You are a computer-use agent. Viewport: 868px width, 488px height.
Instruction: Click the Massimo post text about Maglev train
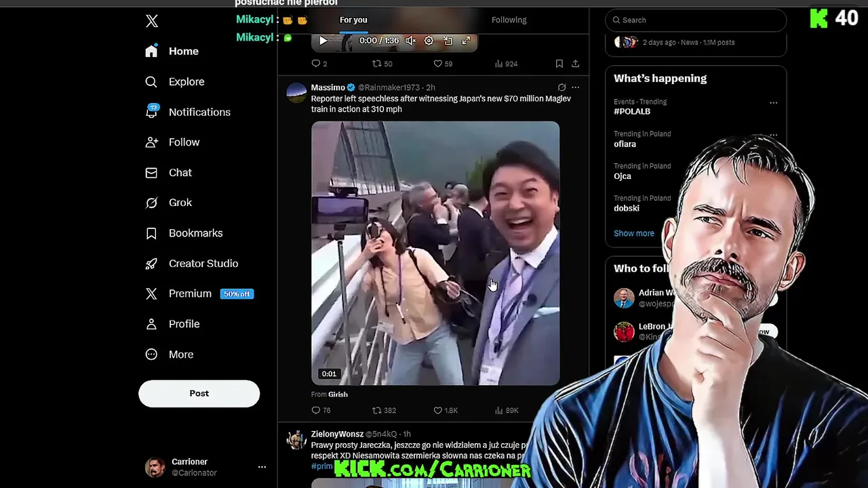(441, 104)
